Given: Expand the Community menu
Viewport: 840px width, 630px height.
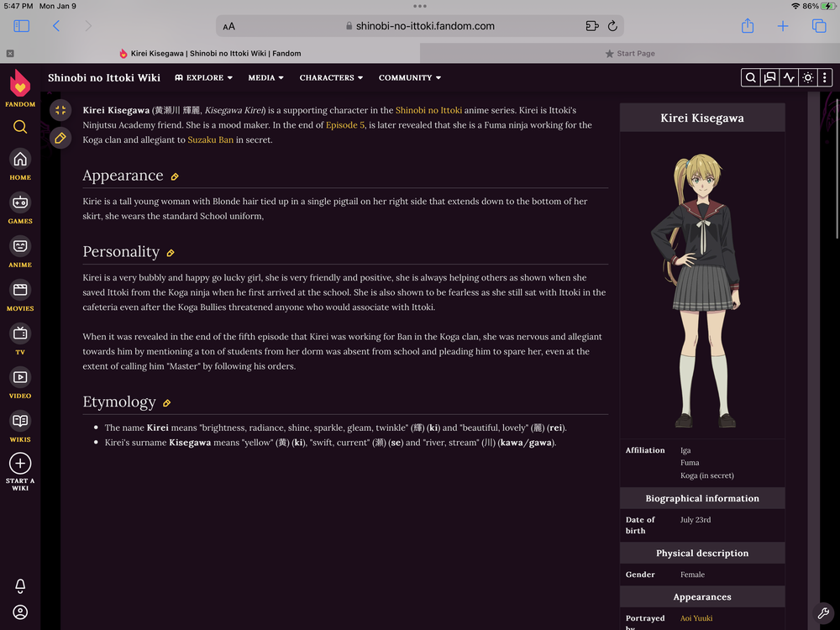Looking at the screenshot, I should click(410, 77).
